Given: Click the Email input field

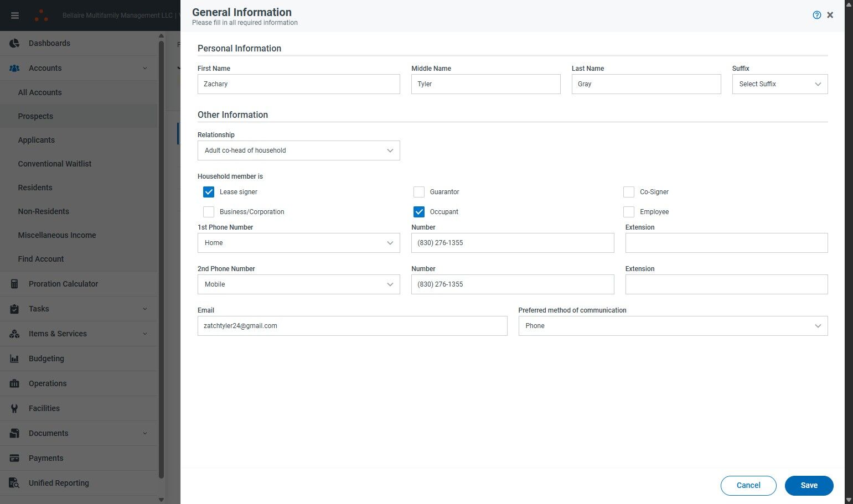Looking at the screenshot, I should pyautogui.click(x=352, y=326).
